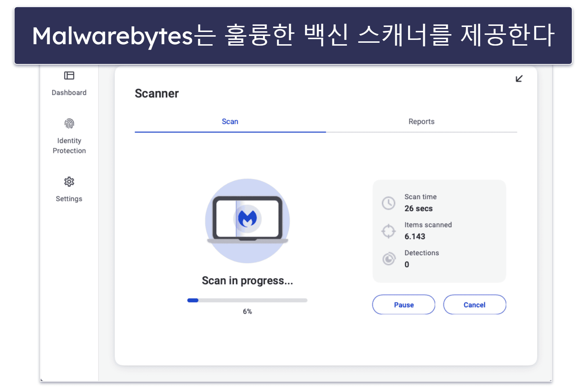Click the '6.143' items scanned value
The width and height of the screenshot is (588, 387).
415,236
